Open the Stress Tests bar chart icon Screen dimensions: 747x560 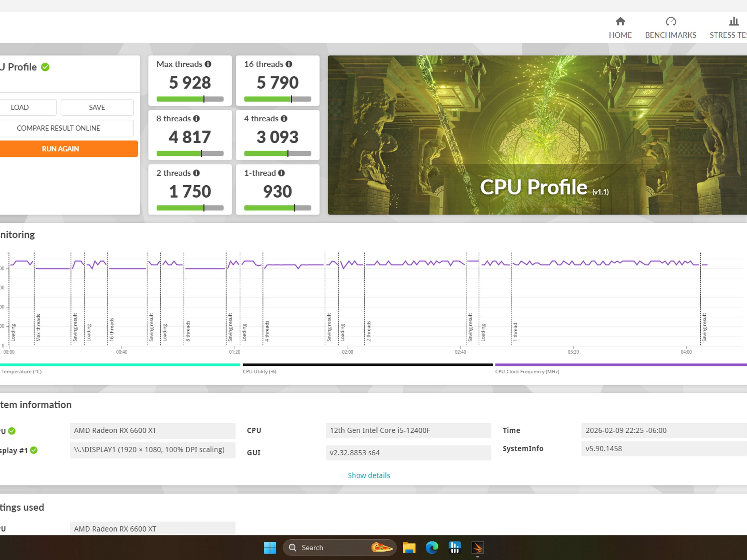click(x=734, y=22)
